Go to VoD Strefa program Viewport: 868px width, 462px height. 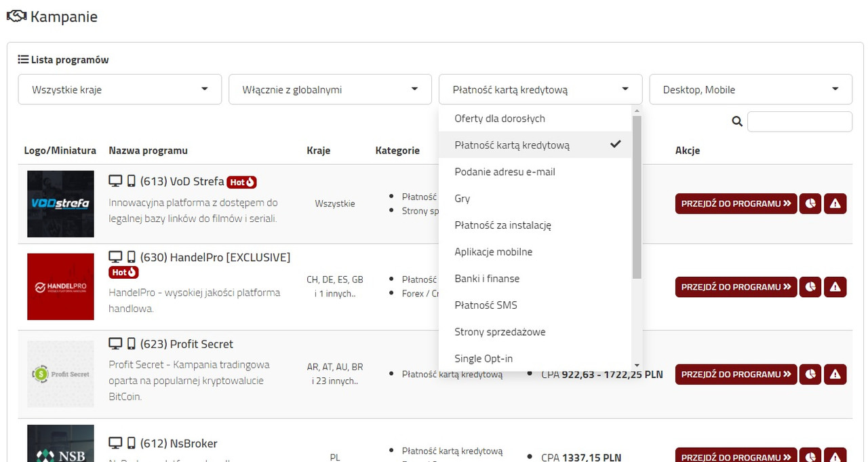point(736,204)
